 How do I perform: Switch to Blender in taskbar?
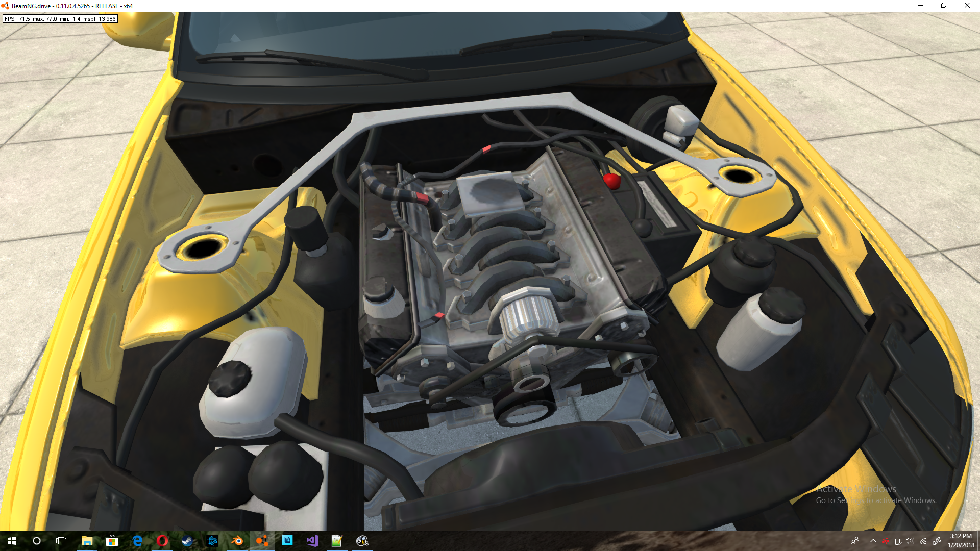pos(237,541)
